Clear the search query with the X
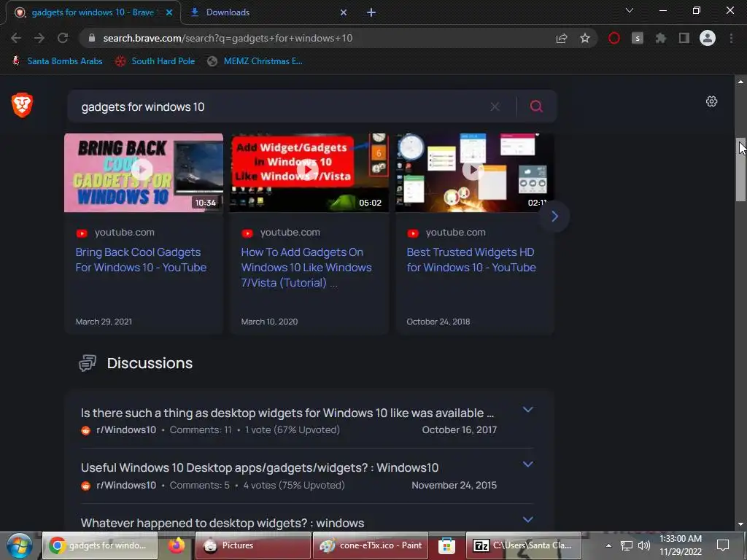The image size is (747, 560). click(495, 106)
